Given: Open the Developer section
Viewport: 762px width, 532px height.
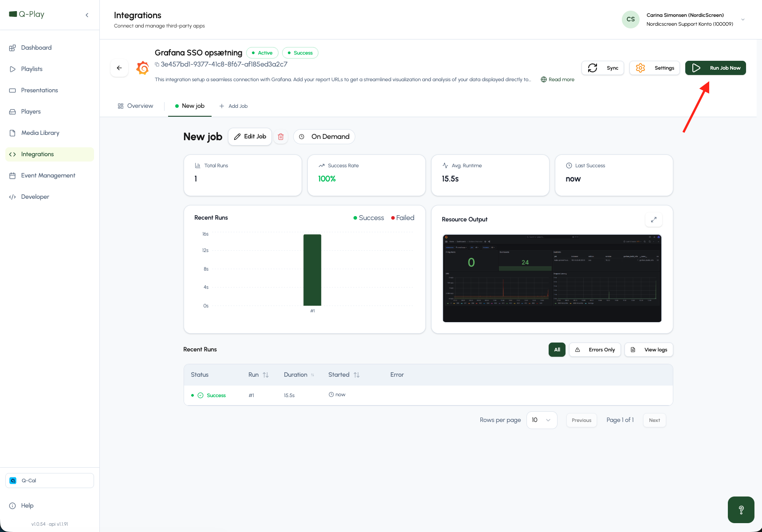Looking at the screenshot, I should 50,197.
